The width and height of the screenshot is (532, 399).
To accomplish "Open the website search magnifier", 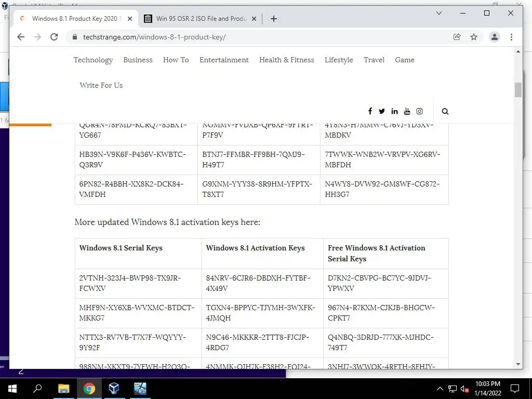I will (x=445, y=111).
